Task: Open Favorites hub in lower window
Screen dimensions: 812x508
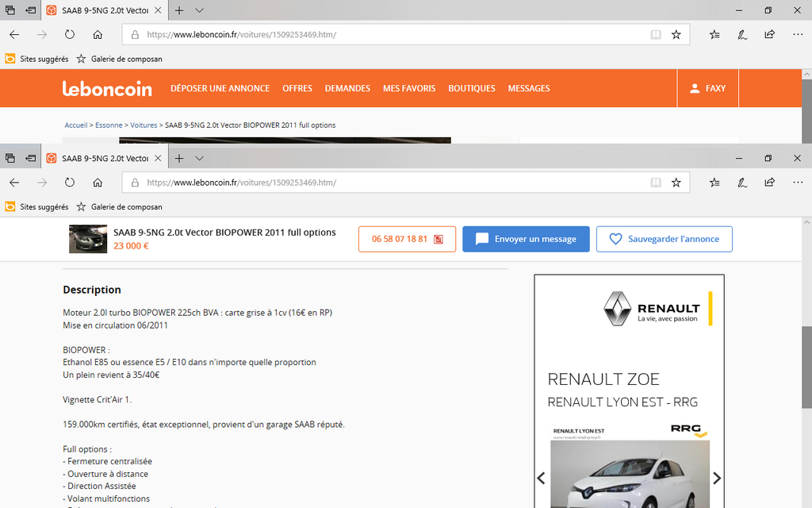Action: point(714,183)
